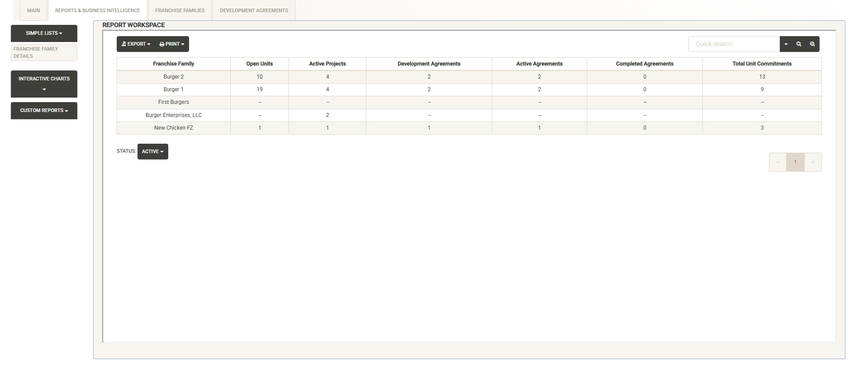Focus the Quick search field

click(x=734, y=44)
